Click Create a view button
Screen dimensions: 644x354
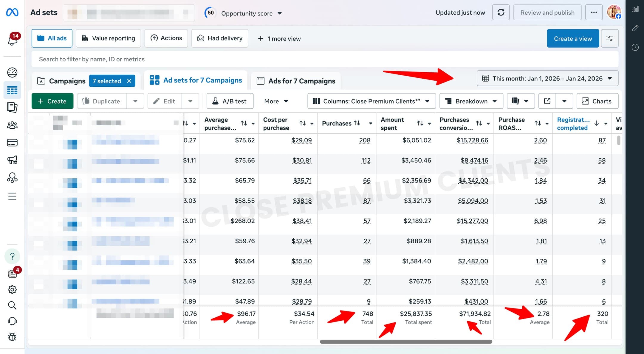point(573,38)
